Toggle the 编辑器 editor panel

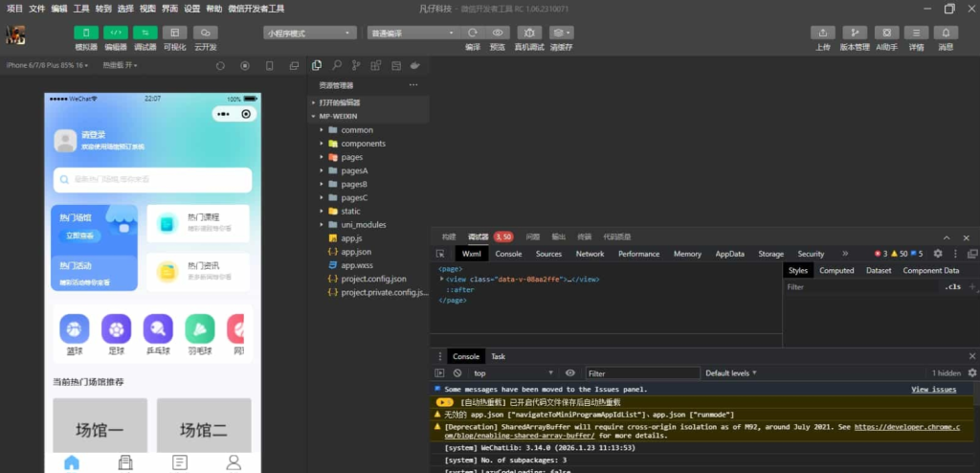tap(116, 33)
